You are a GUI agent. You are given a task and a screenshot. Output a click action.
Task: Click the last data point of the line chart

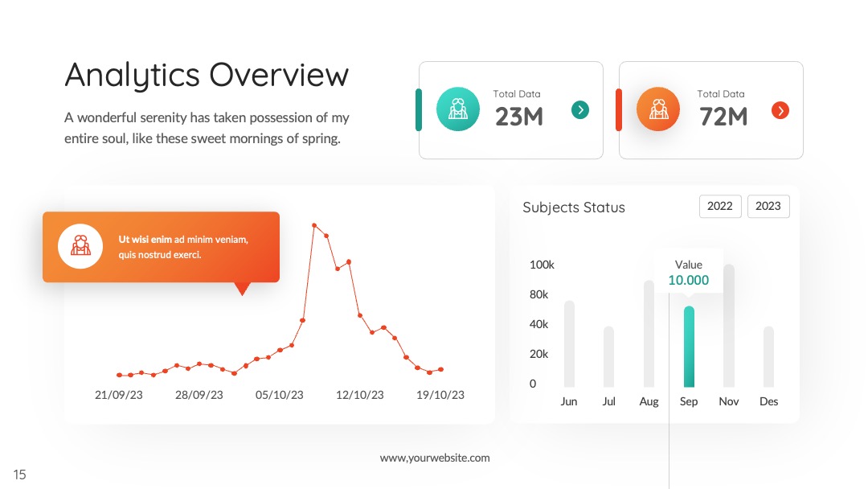[441, 369]
